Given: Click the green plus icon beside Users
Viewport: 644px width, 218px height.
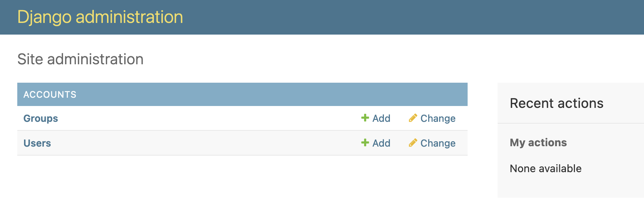Looking at the screenshot, I should point(364,143).
